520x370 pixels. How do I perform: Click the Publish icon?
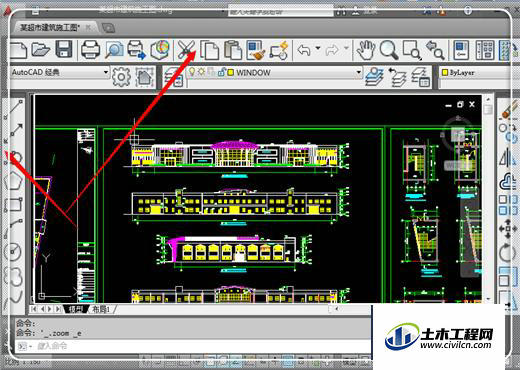[x=137, y=50]
